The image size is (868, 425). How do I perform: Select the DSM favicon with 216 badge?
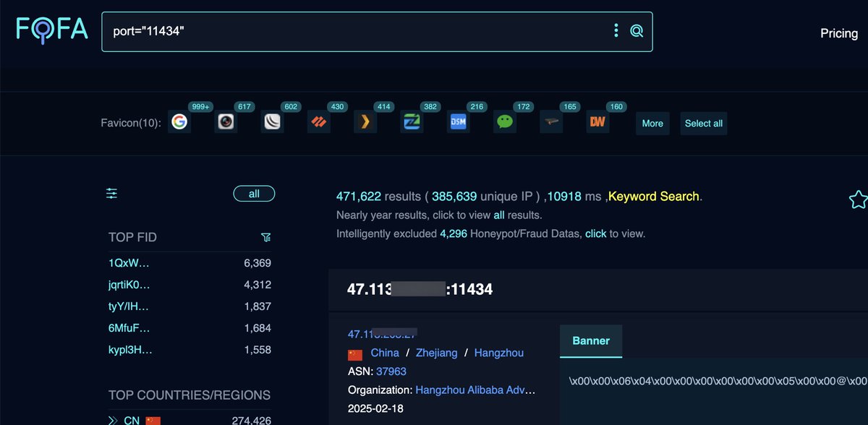[x=458, y=122]
